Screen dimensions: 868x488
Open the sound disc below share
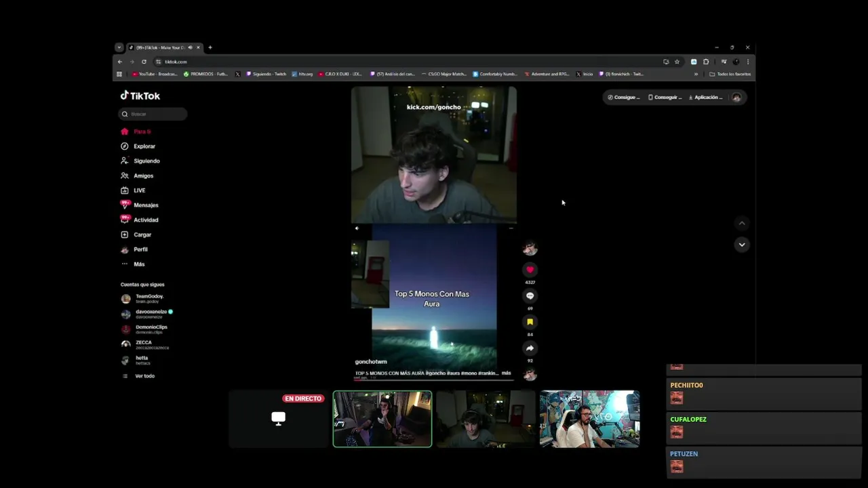point(530,374)
